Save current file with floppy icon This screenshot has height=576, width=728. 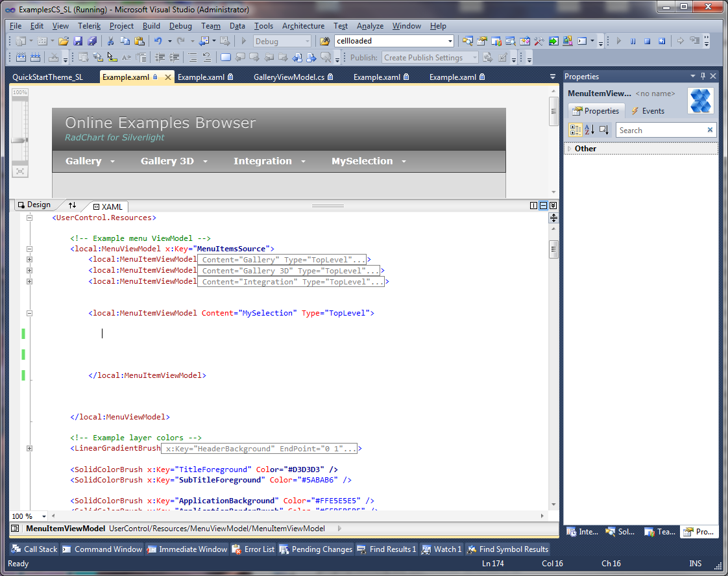[78, 41]
